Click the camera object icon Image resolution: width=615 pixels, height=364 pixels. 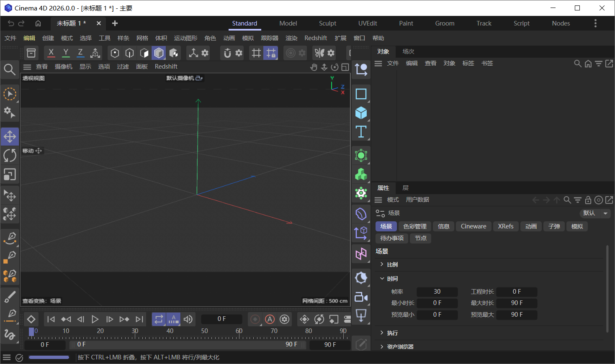click(361, 297)
